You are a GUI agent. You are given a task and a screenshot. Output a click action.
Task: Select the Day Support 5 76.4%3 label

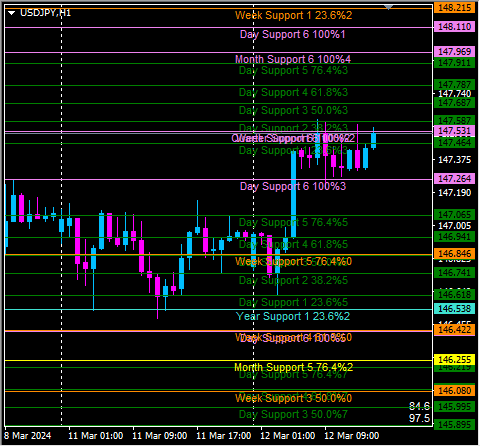point(293,70)
